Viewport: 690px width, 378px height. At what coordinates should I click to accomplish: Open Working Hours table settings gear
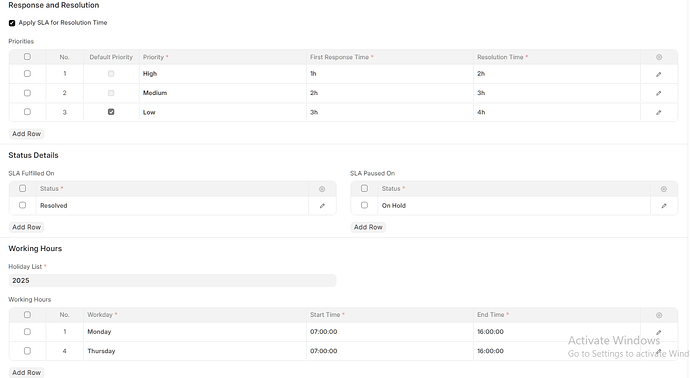(x=659, y=315)
